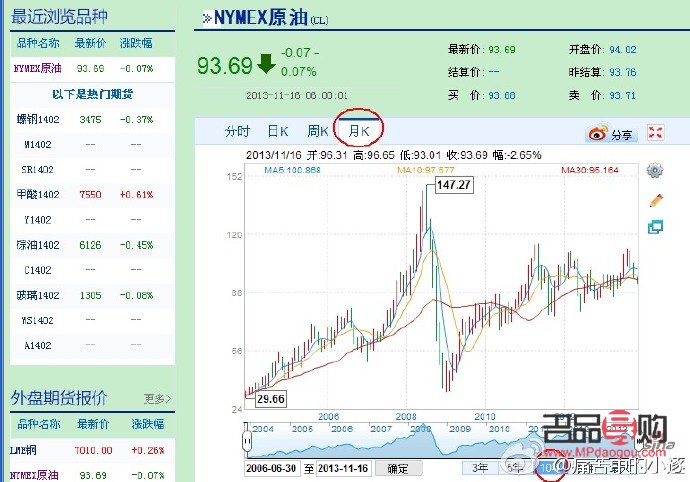Switch to 月K chart tab
Screen dimensions: 690x482
359,131
